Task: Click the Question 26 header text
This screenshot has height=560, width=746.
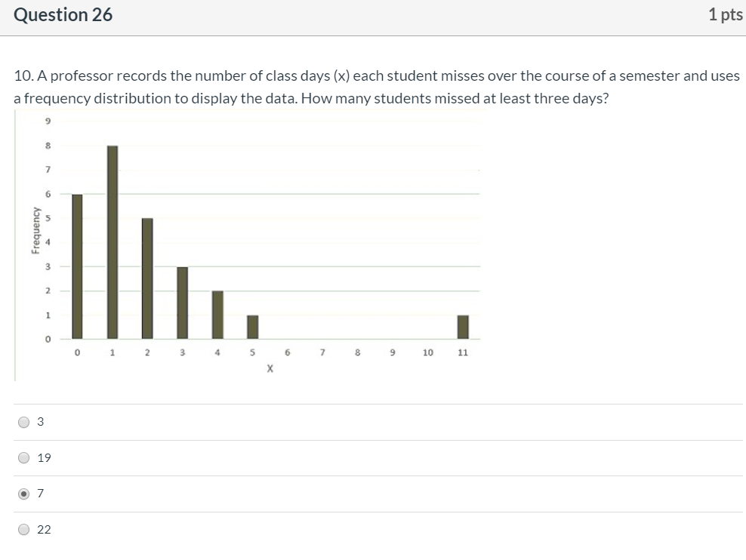Action: (63, 14)
